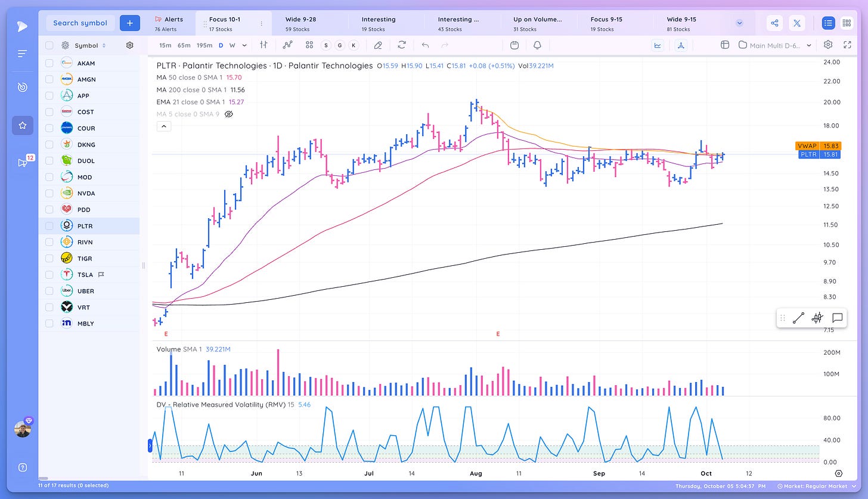Viewport: 868px width, 499px height.
Task: Check the select-all checkbox beside Symbol
Action: click(49, 45)
